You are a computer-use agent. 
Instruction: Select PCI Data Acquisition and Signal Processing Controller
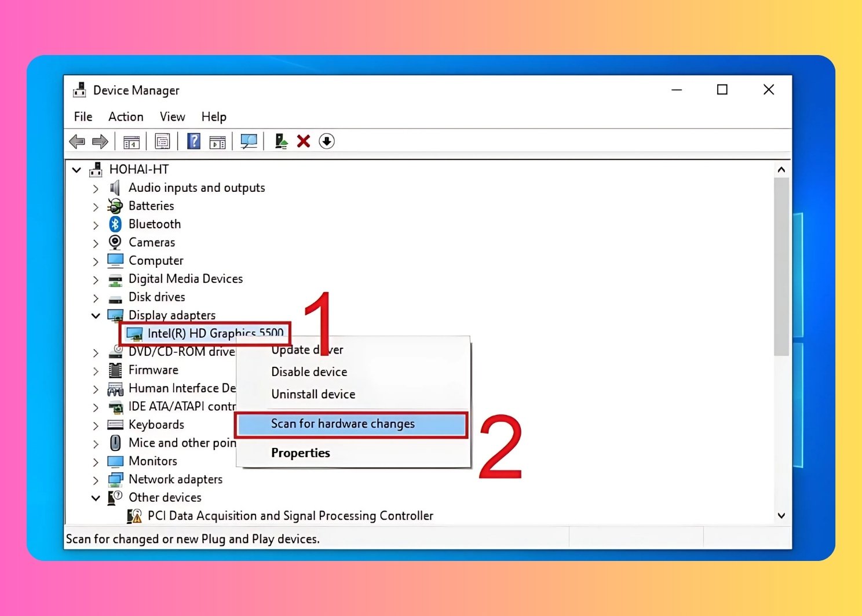tap(290, 516)
